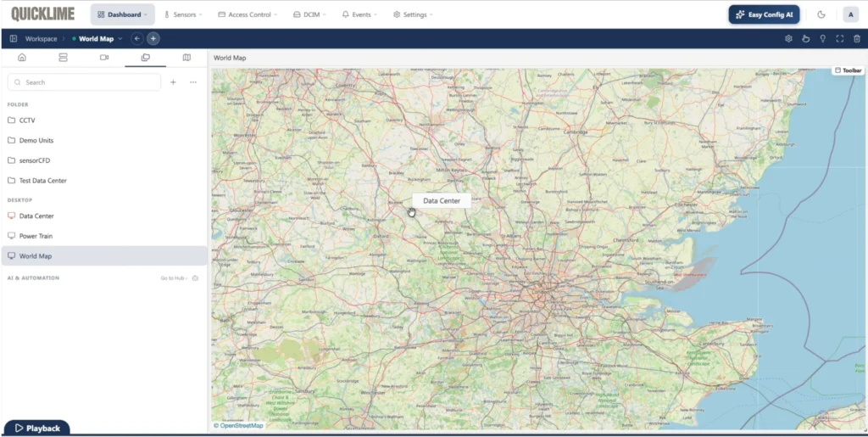
Task: Open desktop settings gear in the blue bar
Action: [789, 39]
